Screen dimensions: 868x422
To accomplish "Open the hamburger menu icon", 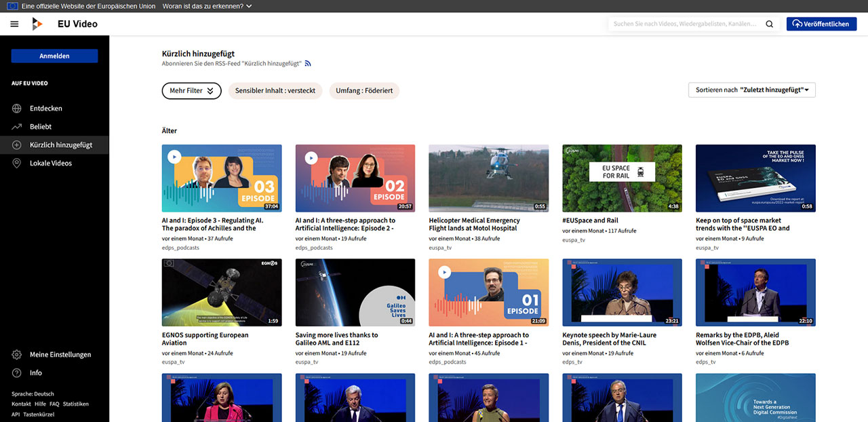I will click(14, 24).
